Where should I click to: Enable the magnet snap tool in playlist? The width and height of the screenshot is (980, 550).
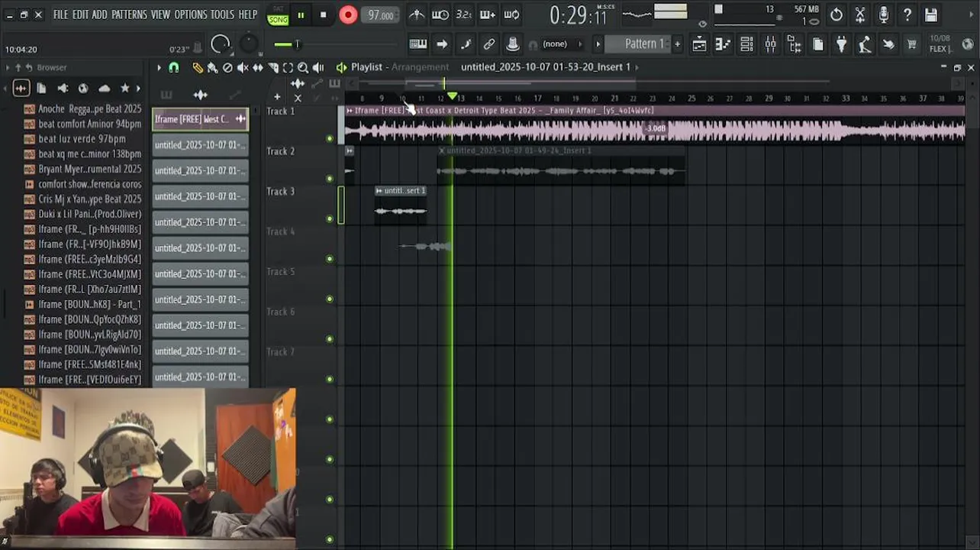[174, 67]
